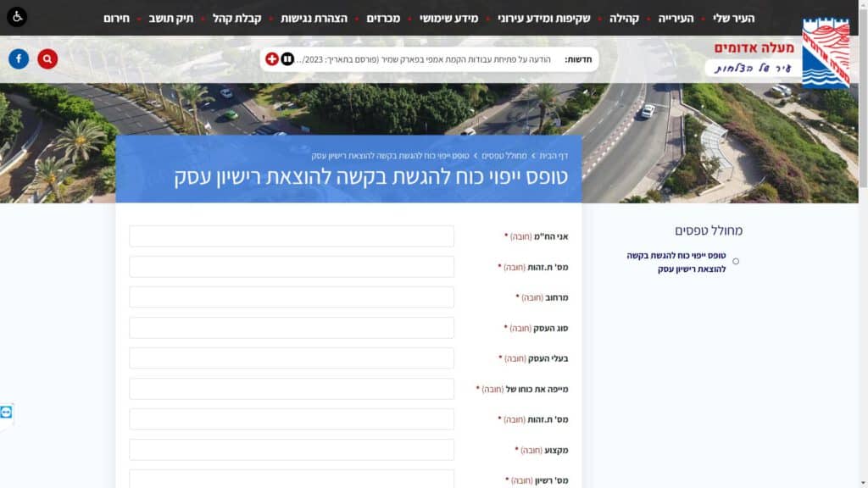Click 'דף הבית' breadcrumb link

[554, 156]
